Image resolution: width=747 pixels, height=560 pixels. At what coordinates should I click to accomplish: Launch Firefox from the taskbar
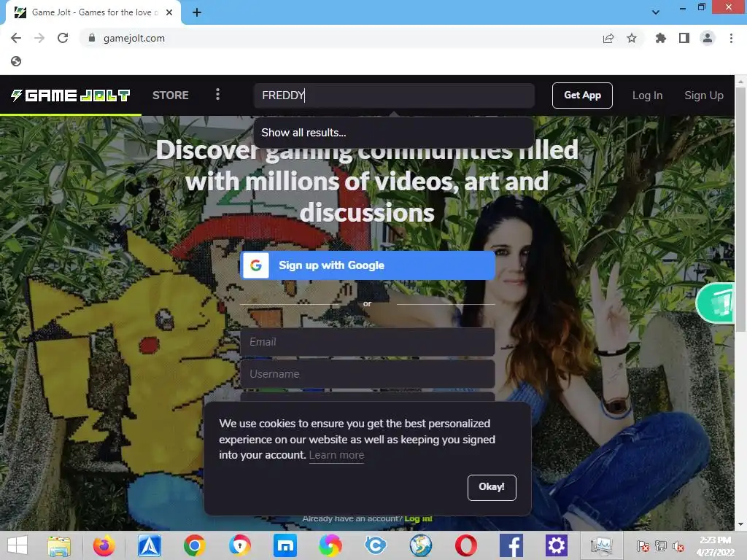tap(104, 545)
